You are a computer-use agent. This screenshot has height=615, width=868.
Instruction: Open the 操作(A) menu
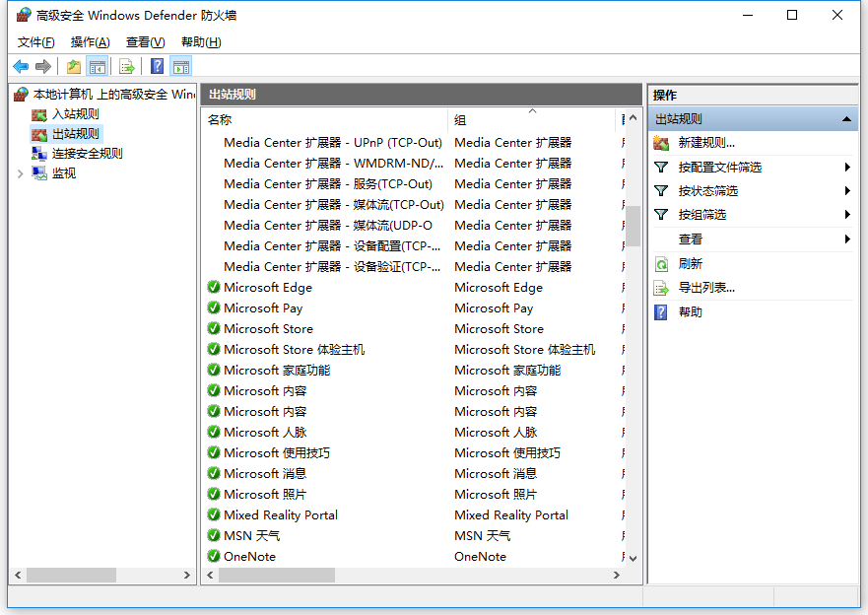tap(91, 42)
